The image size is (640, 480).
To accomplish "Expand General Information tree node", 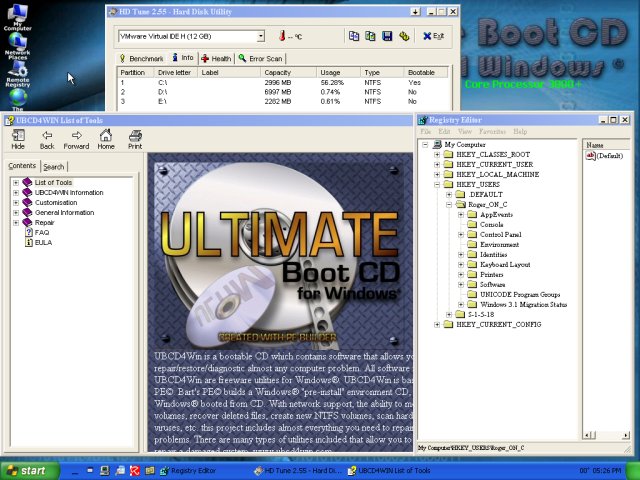I will coord(16,213).
